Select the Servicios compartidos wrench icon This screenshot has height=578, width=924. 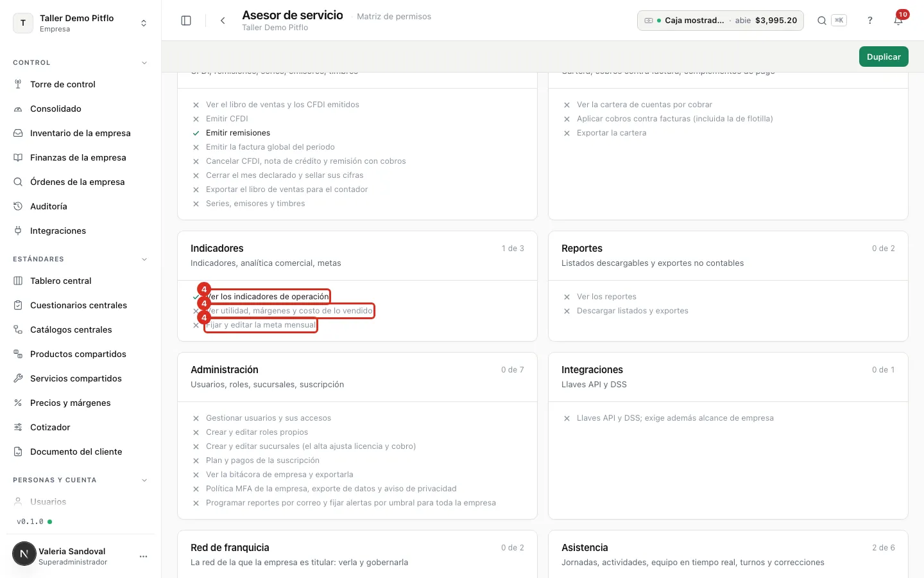[x=18, y=379]
